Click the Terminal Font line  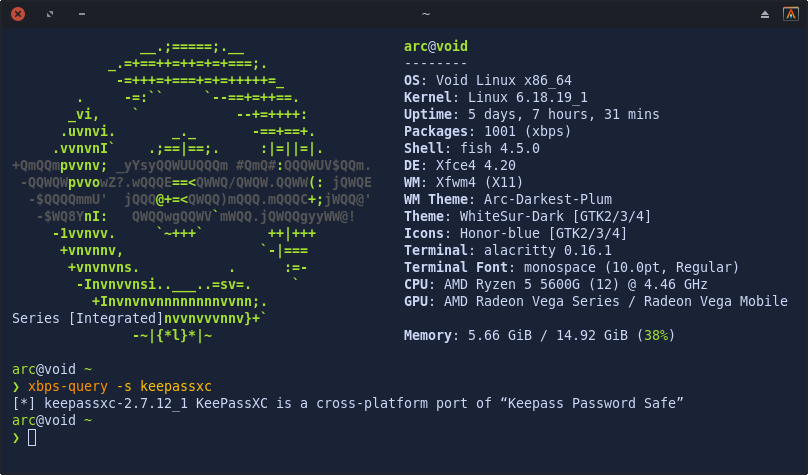click(x=571, y=267)
